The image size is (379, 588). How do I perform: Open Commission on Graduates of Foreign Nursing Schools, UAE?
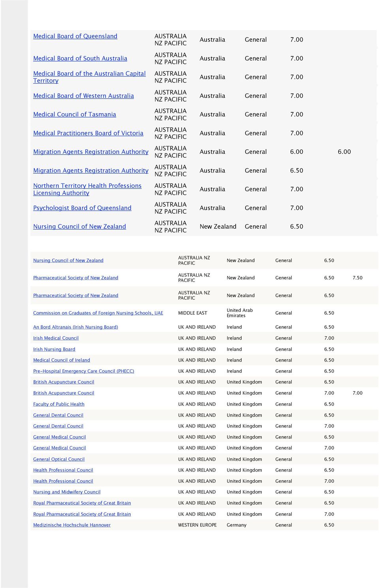click(x=98, y=313)
